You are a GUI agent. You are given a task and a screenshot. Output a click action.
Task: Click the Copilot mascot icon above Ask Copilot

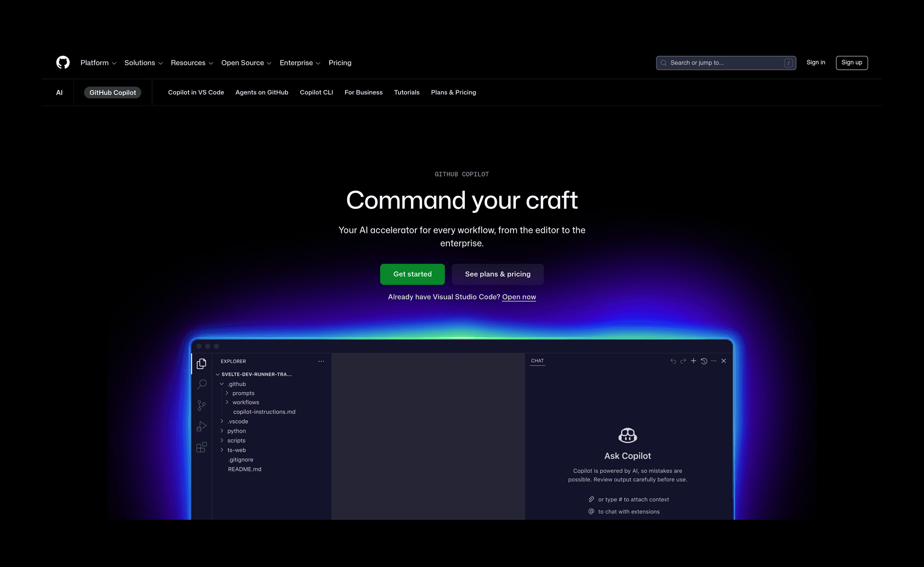628,436
